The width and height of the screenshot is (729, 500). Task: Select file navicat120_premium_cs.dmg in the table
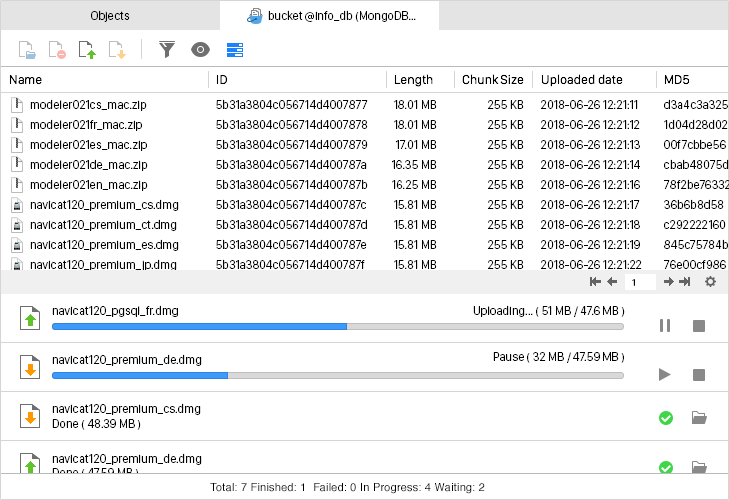[104, 205]
